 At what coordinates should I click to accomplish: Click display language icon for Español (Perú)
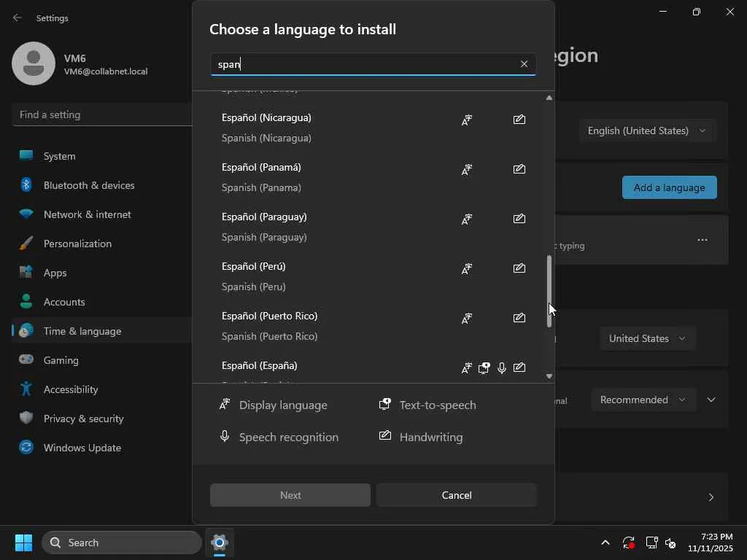466,268
